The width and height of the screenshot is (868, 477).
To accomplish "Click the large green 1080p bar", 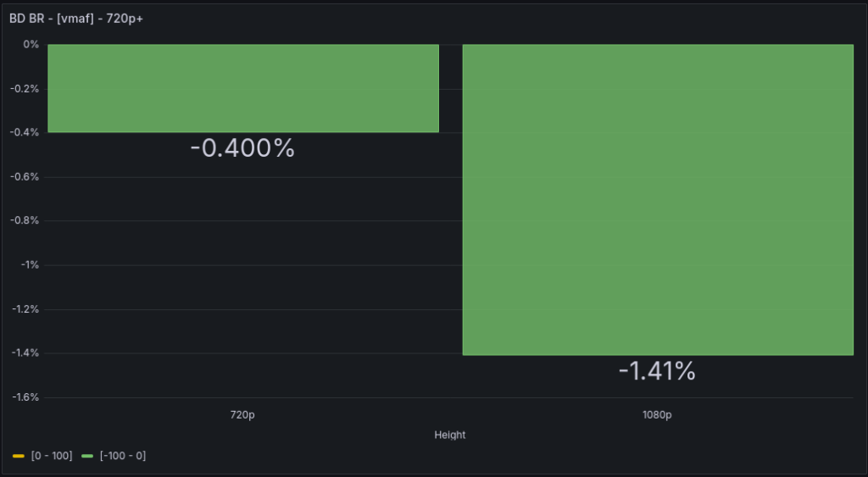I will 657,199.
